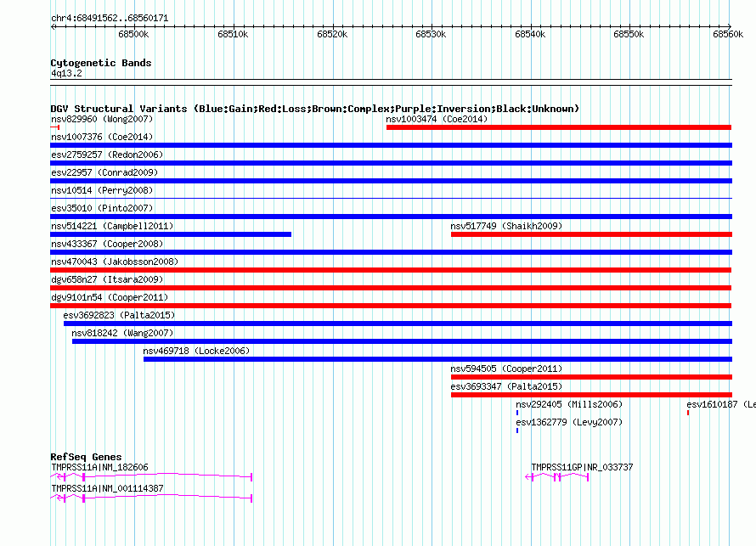This screenshot has width=756, height=546.
Task: Click the 68540k ruler label
Action: tap(530, 34)
